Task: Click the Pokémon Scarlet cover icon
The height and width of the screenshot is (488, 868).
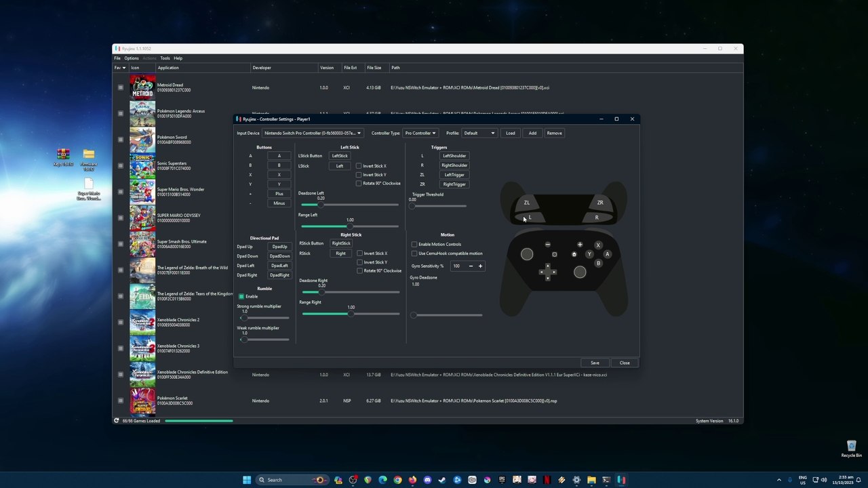Action: (x=142, y=401)
